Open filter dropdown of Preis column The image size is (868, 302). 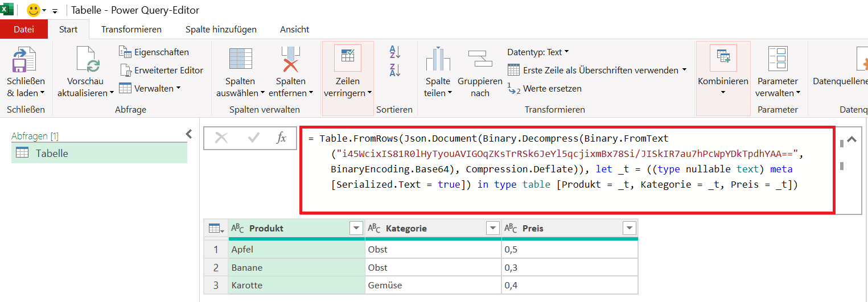pos(629,228)
